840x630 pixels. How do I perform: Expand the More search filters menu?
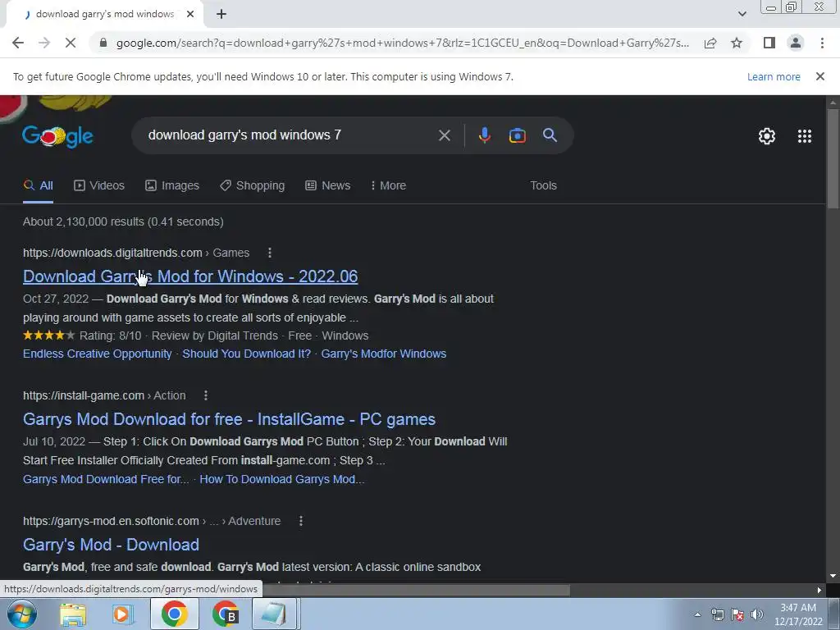[388, 186]
